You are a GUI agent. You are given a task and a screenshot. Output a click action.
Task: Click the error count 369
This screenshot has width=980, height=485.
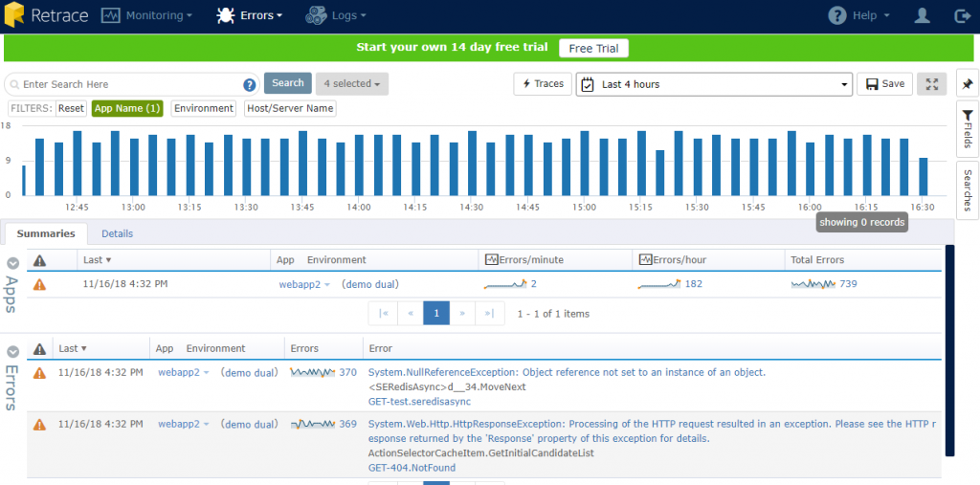click(348, 424)
